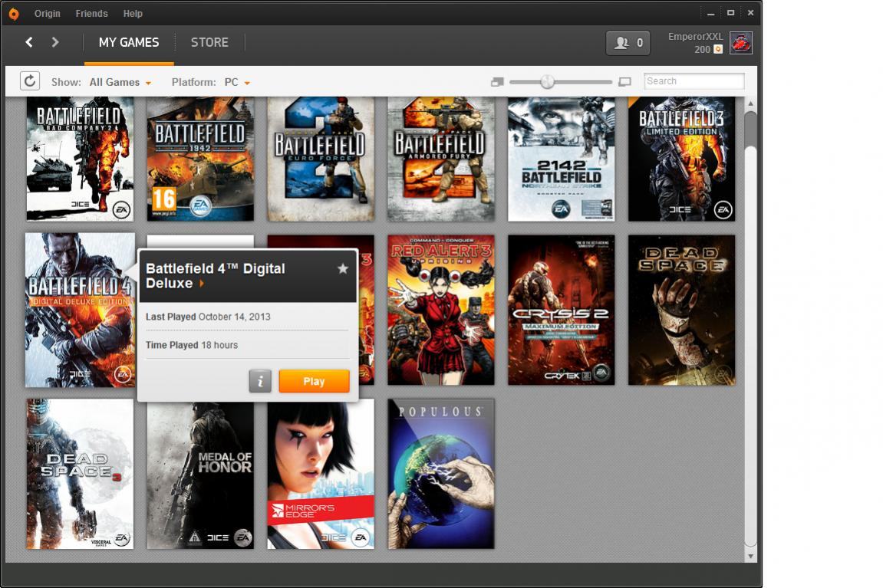Click the EmperorXXL username

[695, 37]
